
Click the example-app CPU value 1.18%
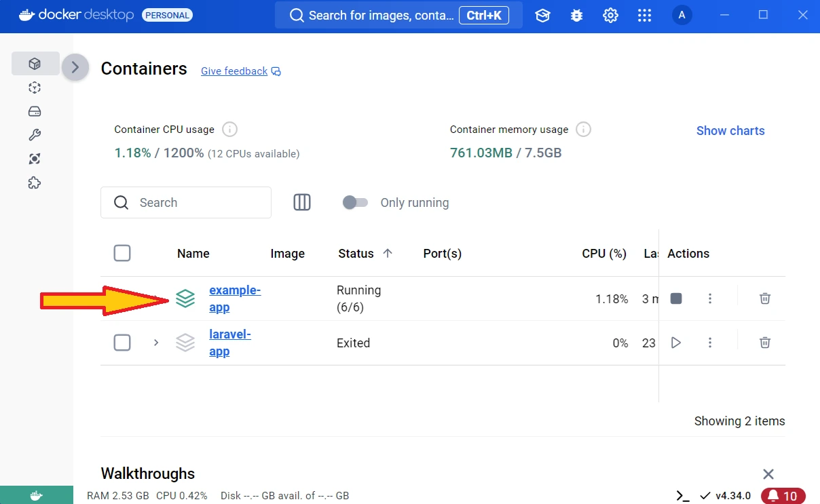click(612, 299)
